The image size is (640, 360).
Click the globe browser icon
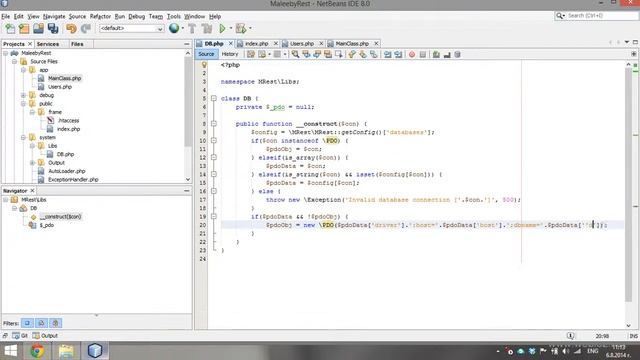point(174,28)
